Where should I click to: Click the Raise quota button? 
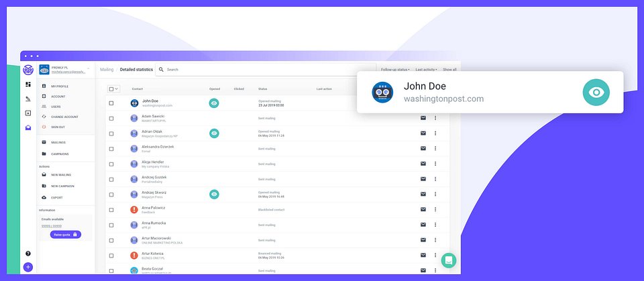pos(66,235)
